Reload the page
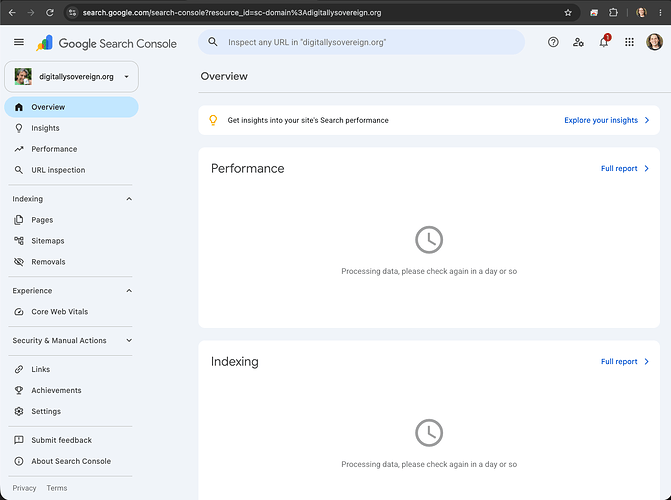Viewport: 671px width, 500px height. coord(50,12)
